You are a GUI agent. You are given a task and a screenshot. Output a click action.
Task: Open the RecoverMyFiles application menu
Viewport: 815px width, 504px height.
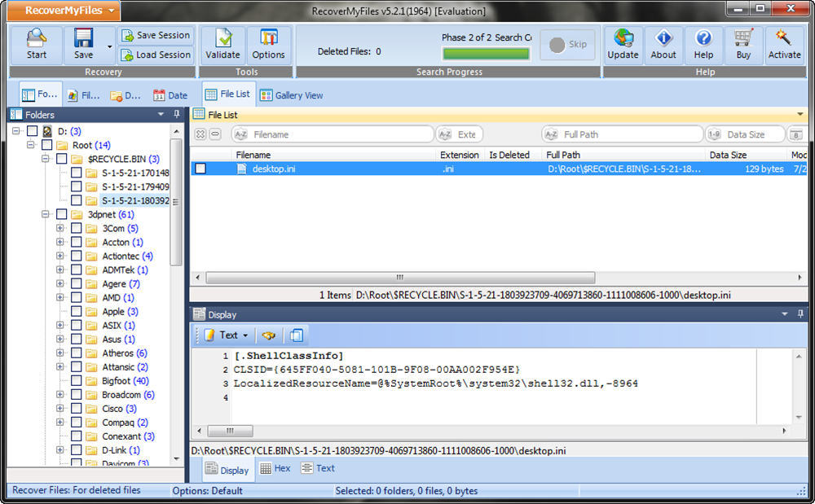coord(64,11)
